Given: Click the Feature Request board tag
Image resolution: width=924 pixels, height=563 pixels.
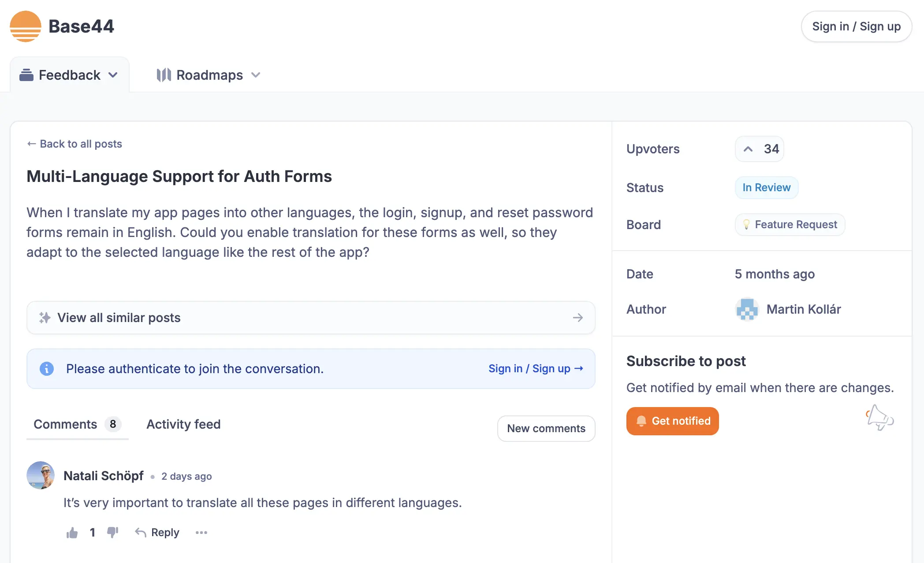Looking at the screenshot, I should point(790,225).
